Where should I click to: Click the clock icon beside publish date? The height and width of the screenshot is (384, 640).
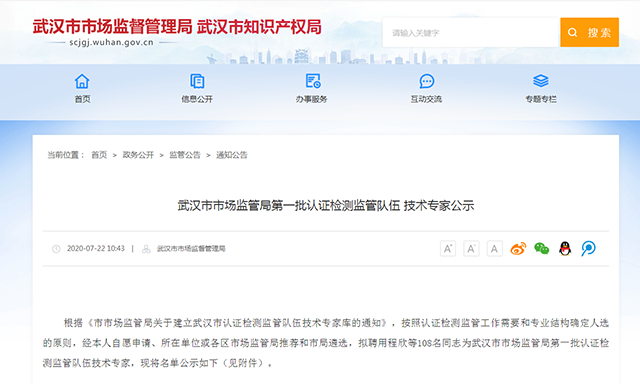[56, 249]
